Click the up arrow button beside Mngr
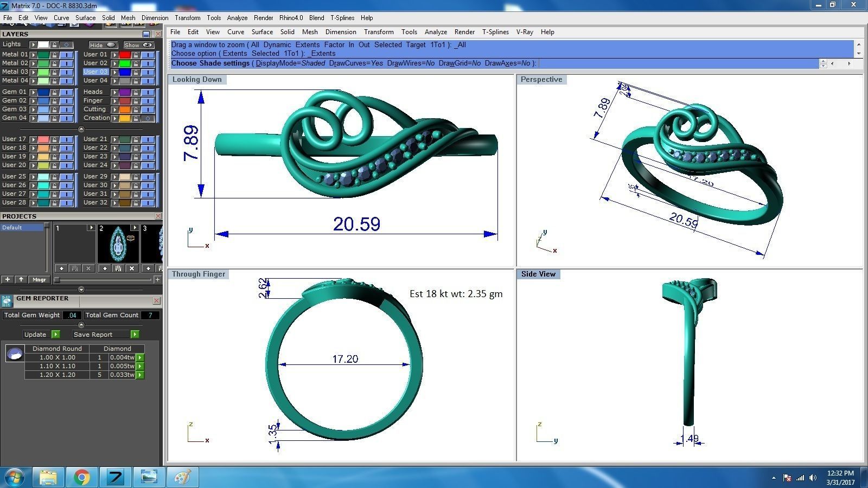The height and width of the screenshot is (488, 868). tap(21, 280)
